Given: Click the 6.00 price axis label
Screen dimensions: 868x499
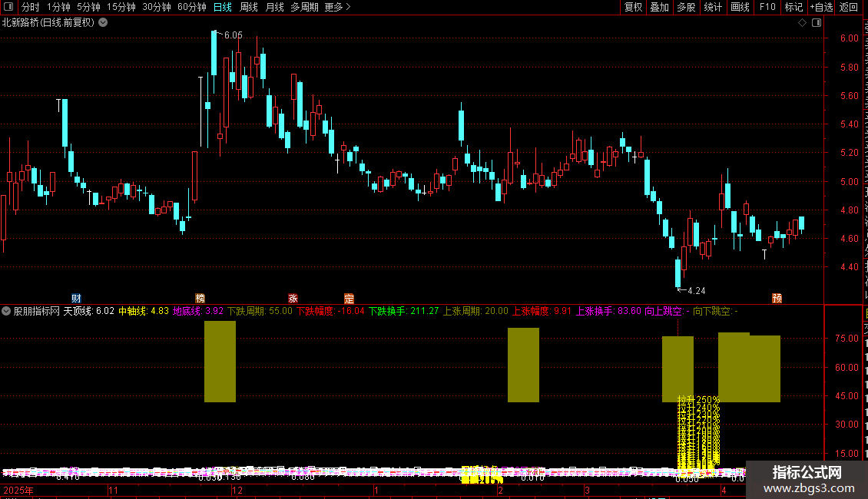Looking at the screenshot, I should click(x=849, y=38).
